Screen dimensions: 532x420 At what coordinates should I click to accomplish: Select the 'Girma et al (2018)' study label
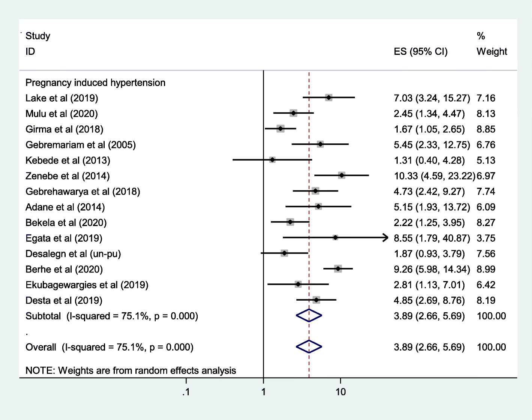coord(65,129)
